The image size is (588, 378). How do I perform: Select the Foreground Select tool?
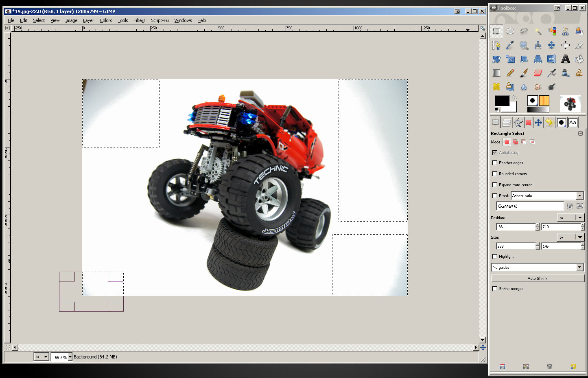(579, 31)
